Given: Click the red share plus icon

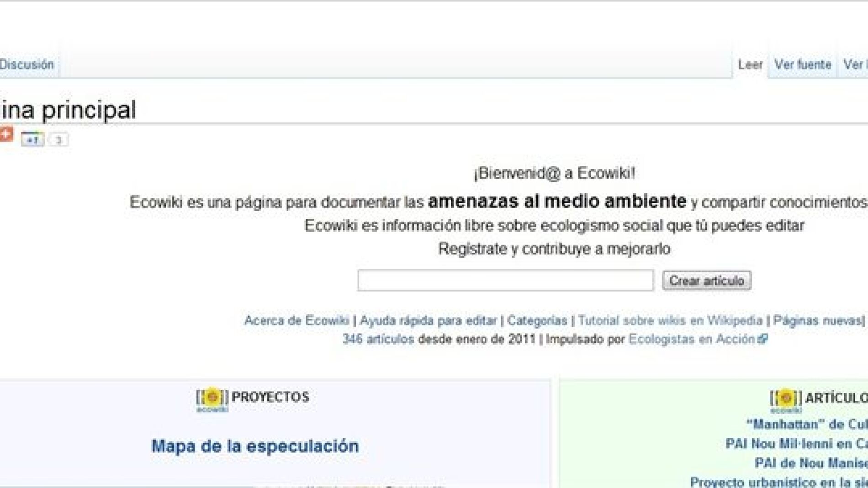Looking at the screenshot, I should click(x=6, y=135).
